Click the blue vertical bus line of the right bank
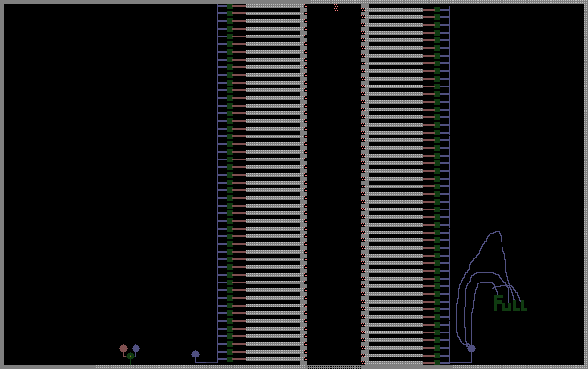The height and width of the screenshot is (369, 588). click(450, 184)
